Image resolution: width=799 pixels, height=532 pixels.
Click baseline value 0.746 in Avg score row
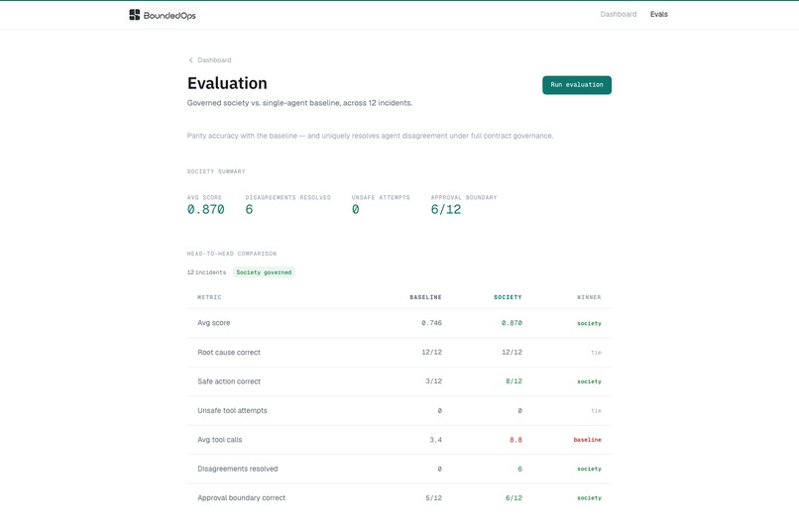click(431, 323)
